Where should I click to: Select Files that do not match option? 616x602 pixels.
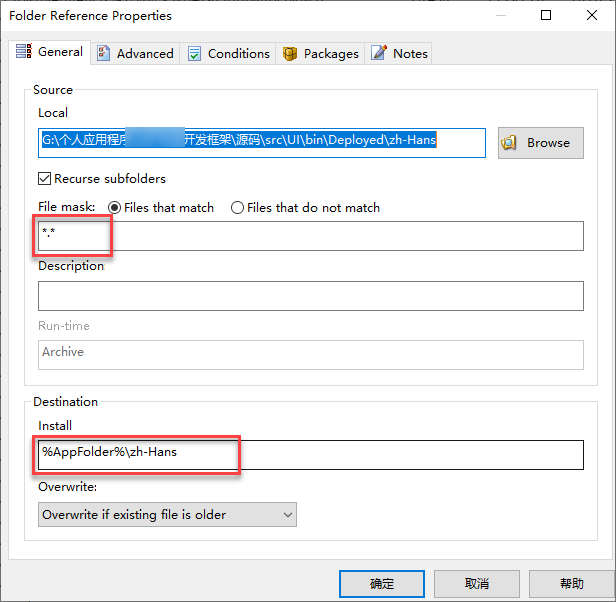coord(237,207)
